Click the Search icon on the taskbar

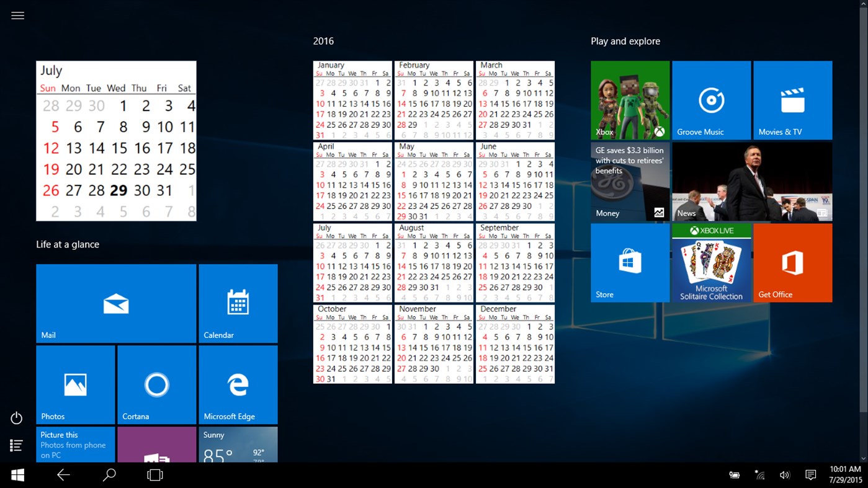point(109,474)
